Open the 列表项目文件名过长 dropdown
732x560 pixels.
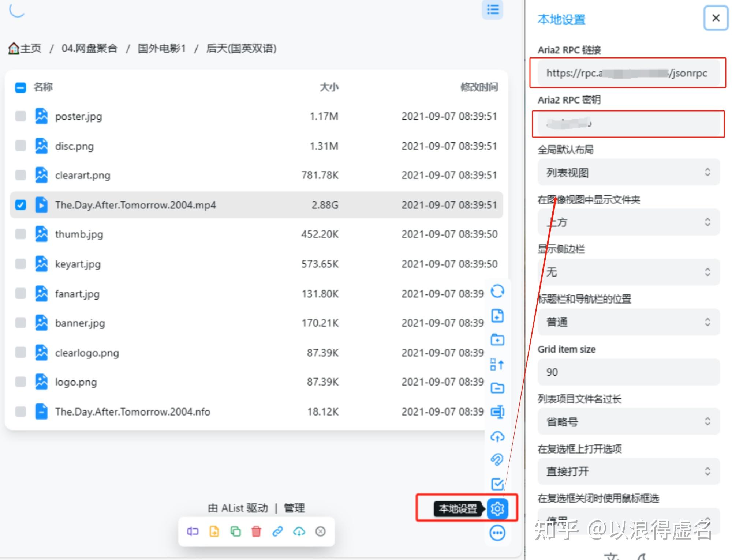coord(627,421)
